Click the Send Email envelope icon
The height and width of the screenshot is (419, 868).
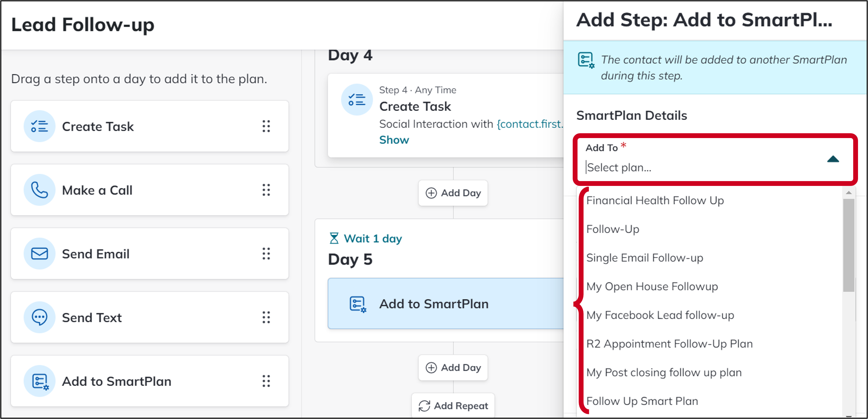(x=39, y=254)
